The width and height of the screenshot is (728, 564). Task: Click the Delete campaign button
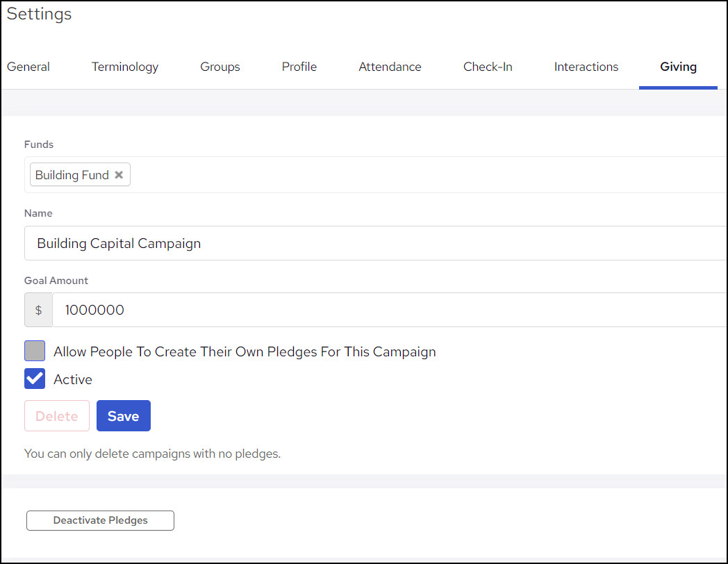pyautogui.click(x=57, y=416)
